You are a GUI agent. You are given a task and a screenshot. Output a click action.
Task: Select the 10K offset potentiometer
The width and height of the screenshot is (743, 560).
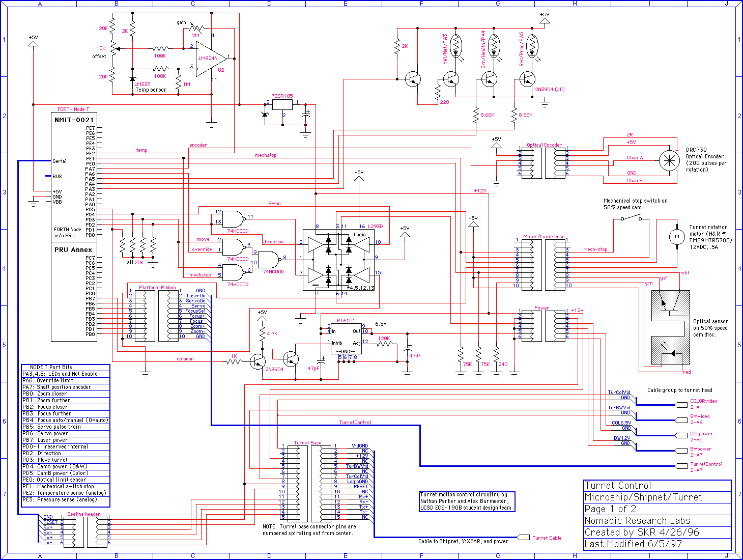click(112, 49)
